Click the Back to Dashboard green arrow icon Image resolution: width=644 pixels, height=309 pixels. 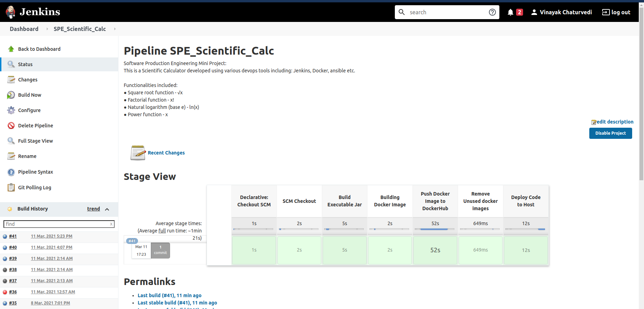(11, 49)
